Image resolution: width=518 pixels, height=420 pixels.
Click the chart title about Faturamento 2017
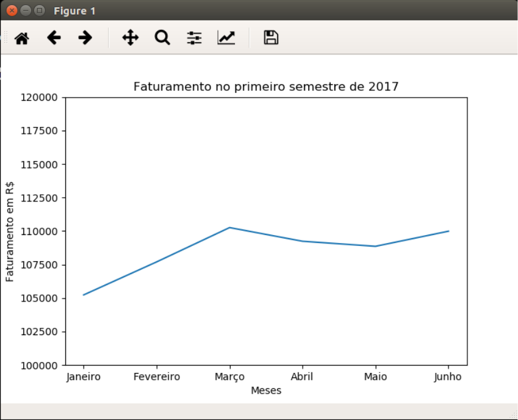point(266,87)
